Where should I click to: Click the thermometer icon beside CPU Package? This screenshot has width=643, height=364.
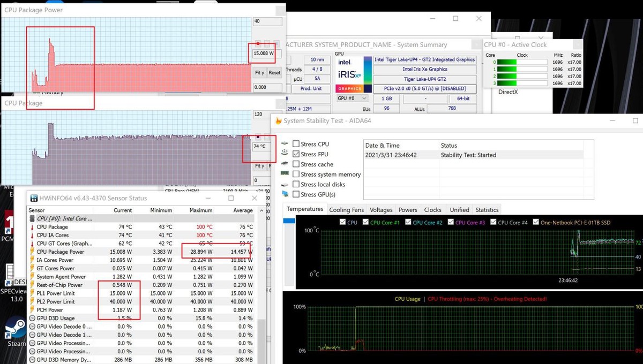[32, 227]
